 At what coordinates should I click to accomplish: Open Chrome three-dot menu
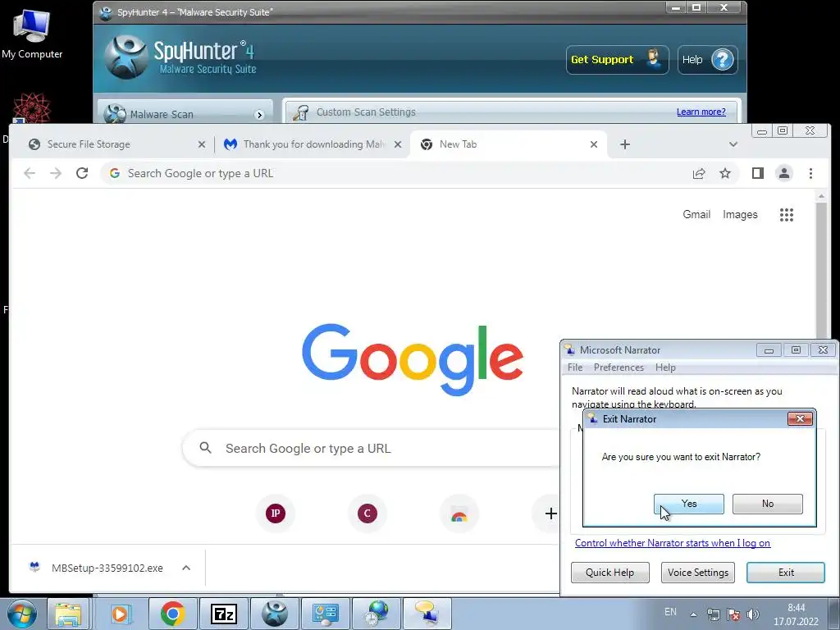click(810, 173)
